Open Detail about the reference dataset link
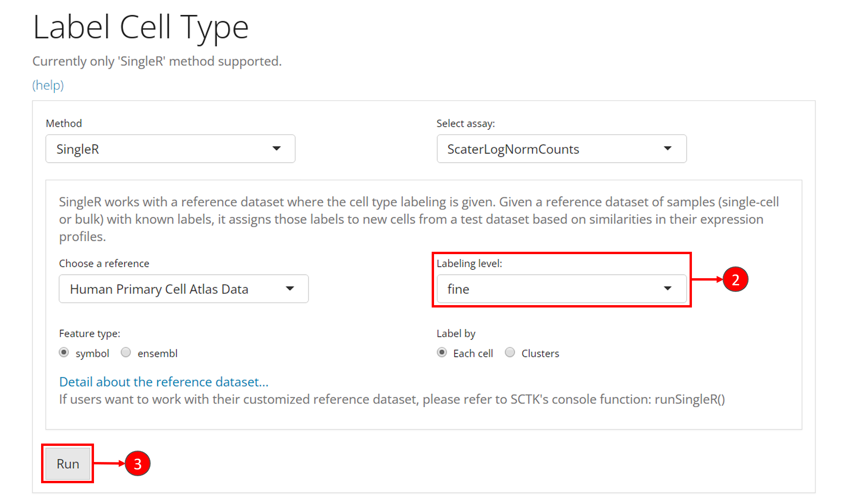The height and width of the screenshot is (504, 844). pyautogui.click(x=163, y=382)
